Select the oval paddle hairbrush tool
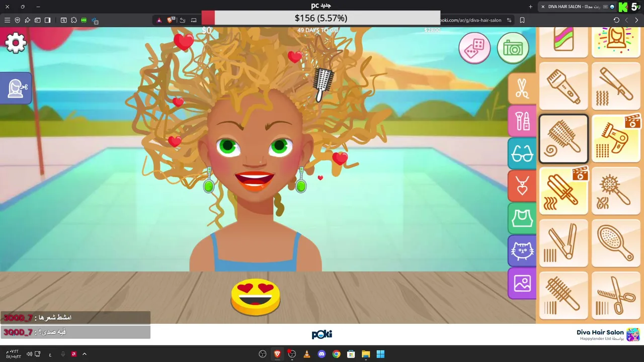Screen dimensions: 644x362 point(616,243)
